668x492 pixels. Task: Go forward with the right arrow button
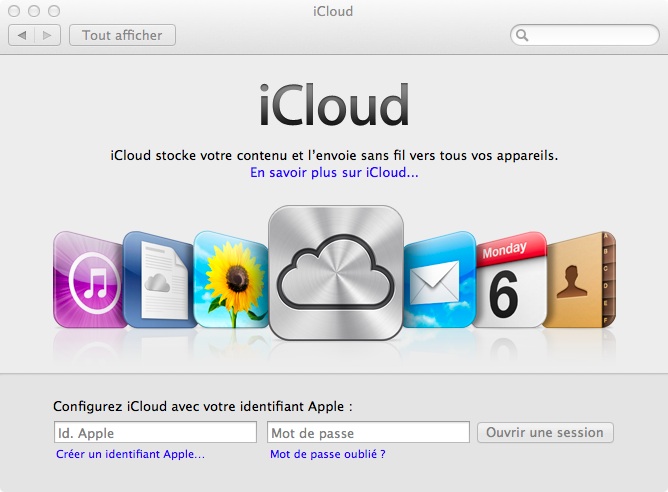[x=46, y=35]
